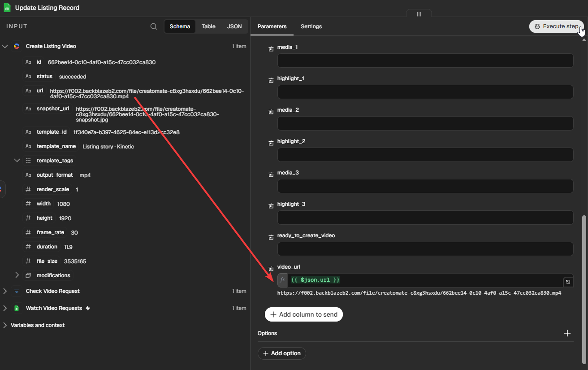The width and height of the screenshot is (588, 370).
Task: Click the Add option button
Action: (282, 353)
